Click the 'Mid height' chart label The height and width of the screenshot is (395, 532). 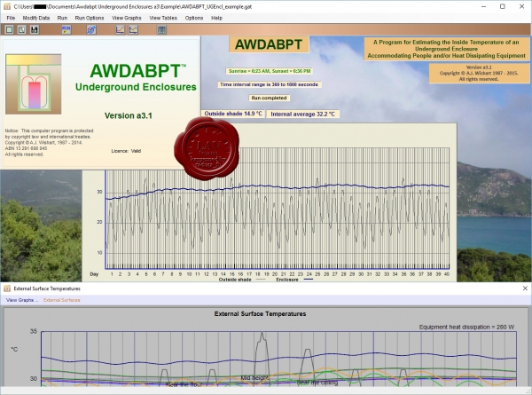[x=254, y=377]
